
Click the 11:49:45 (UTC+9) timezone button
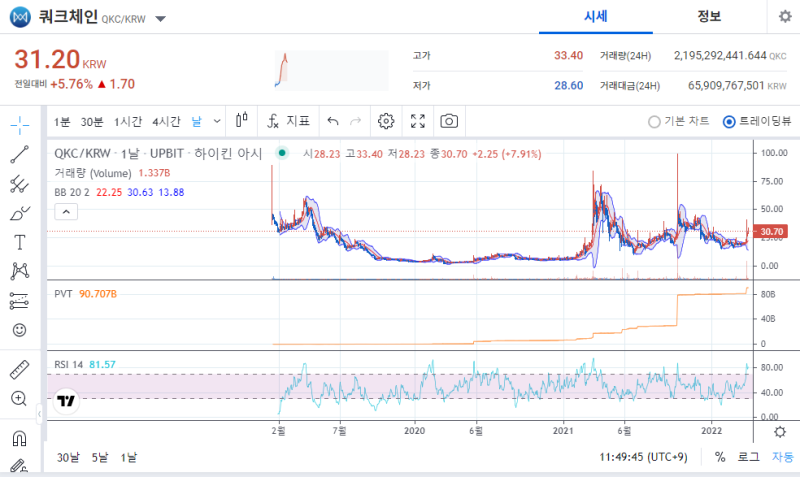tap(643, 457)
